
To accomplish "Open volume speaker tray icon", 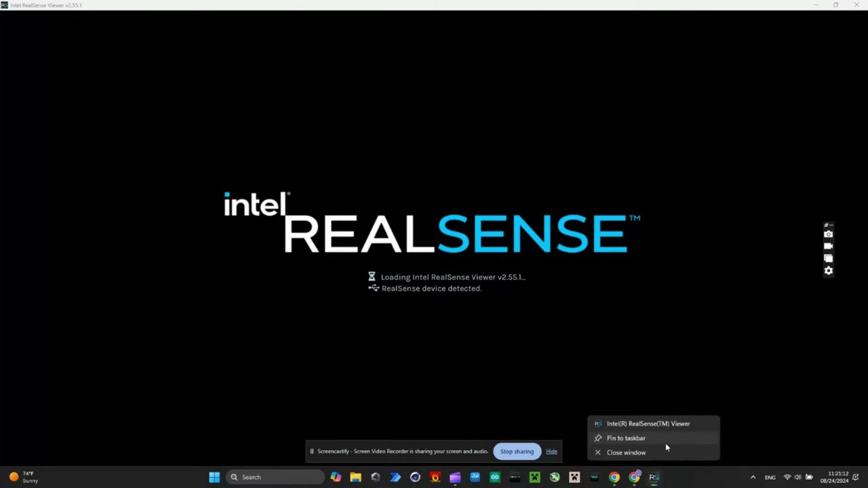I will pyautogui.click(x=797, y=477).
